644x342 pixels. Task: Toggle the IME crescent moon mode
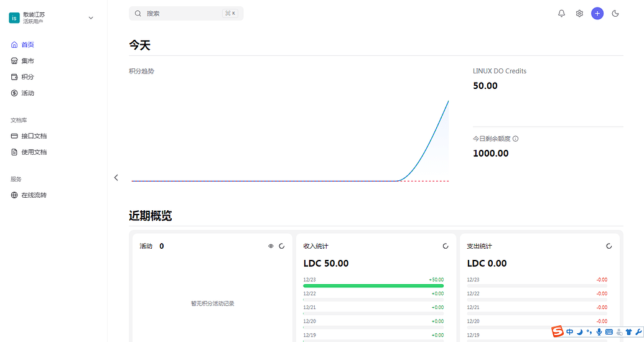click(579, 331)
